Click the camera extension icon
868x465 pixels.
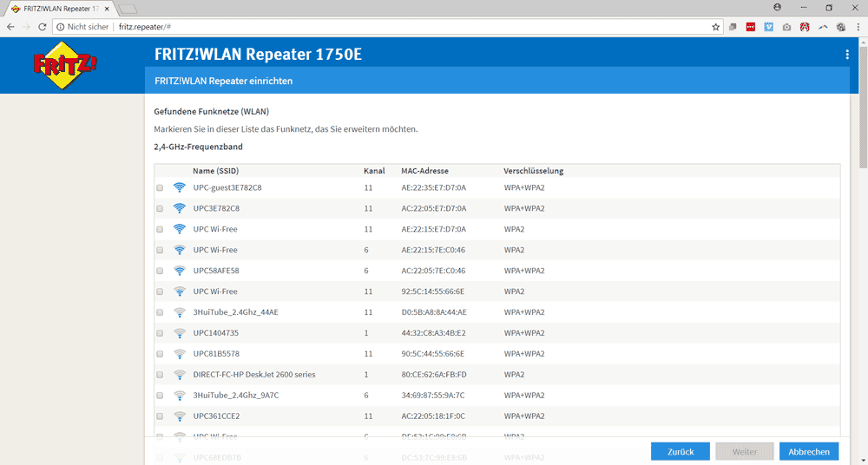pyautogui.click(x=786, y=27)
